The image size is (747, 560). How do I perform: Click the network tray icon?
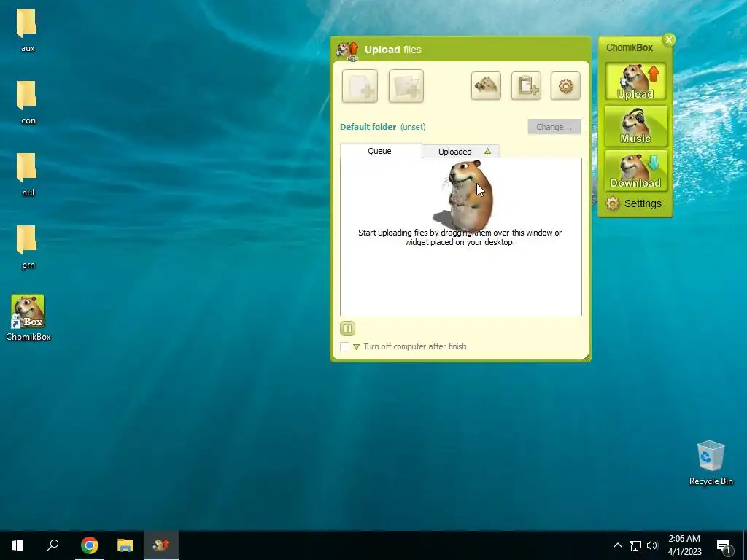coord(635,545)
